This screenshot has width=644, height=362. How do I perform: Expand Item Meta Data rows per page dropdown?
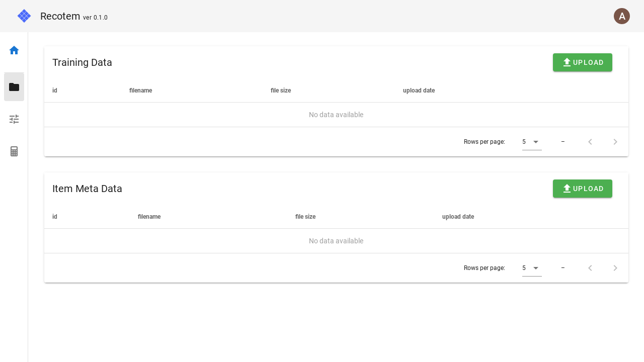tap(531, 268)
